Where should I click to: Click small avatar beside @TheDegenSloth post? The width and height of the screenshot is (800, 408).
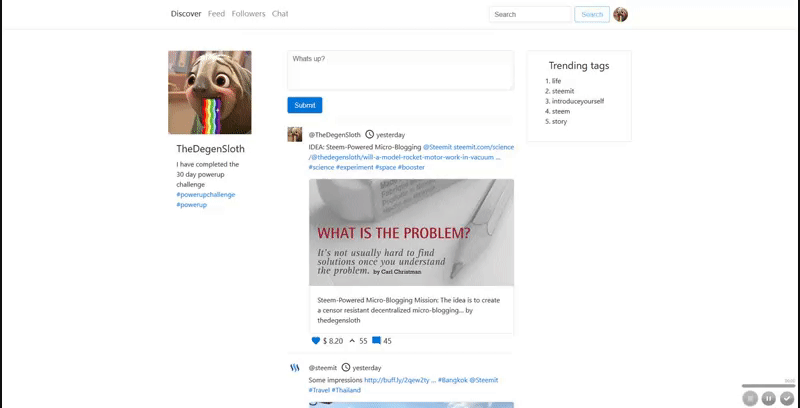point(295,135)
